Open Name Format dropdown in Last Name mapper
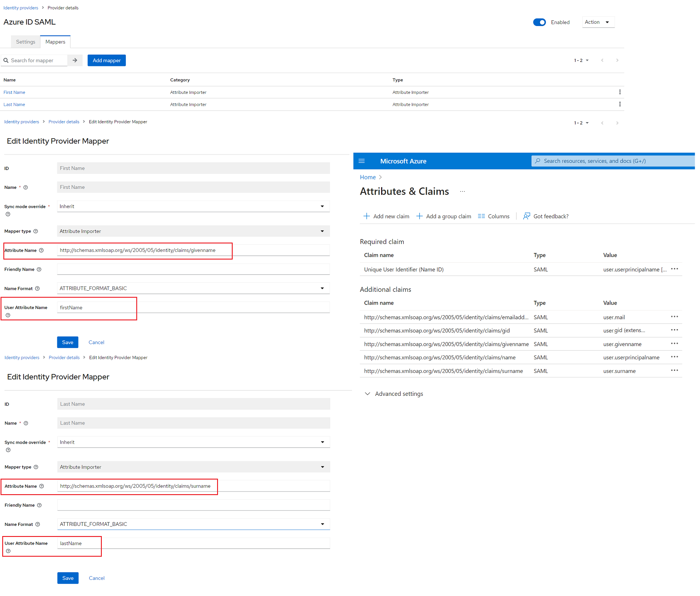This screenshot has height=596, width=700. click(194, 524)
